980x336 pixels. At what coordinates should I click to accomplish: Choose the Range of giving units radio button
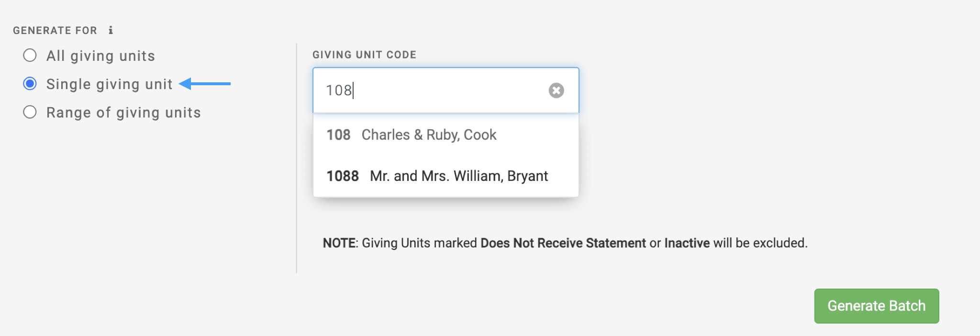click(x=30, y=112)
